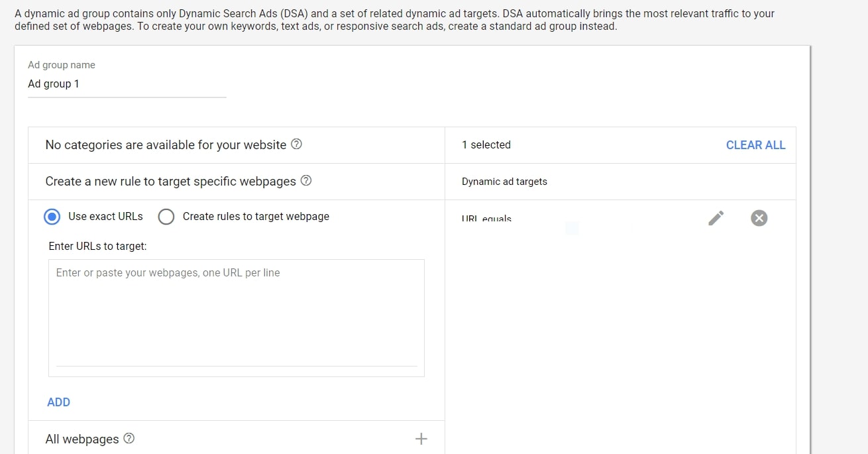Collapse 'Create a new rule to target specific webpages'
This screenshot has height=454, width=868.
170,181
